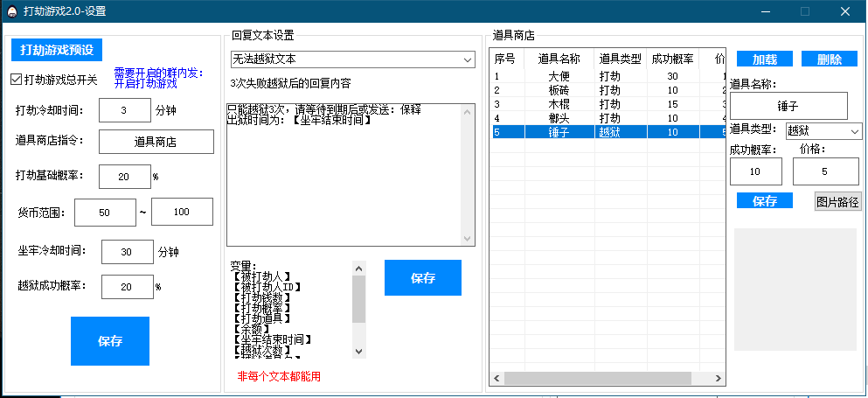
Task: Focus the 越狱成功概率 input field
Action: 128,287
